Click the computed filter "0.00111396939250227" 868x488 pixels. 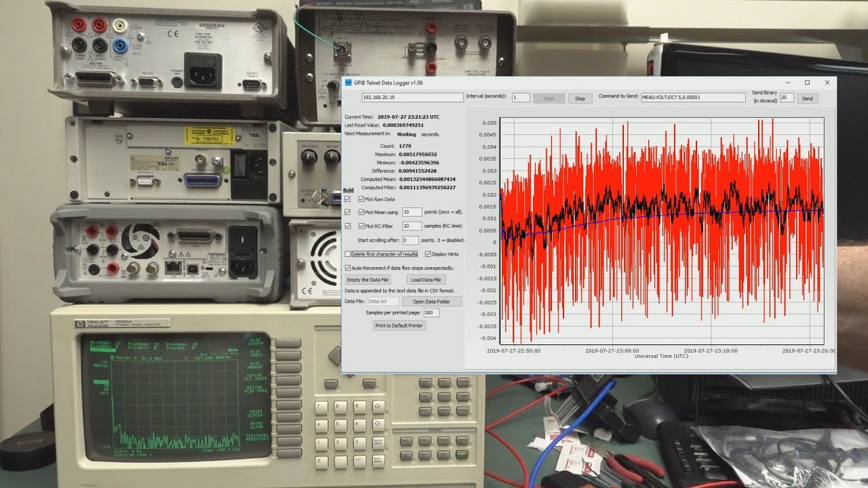pyautogui.click(x=427, y=187)
